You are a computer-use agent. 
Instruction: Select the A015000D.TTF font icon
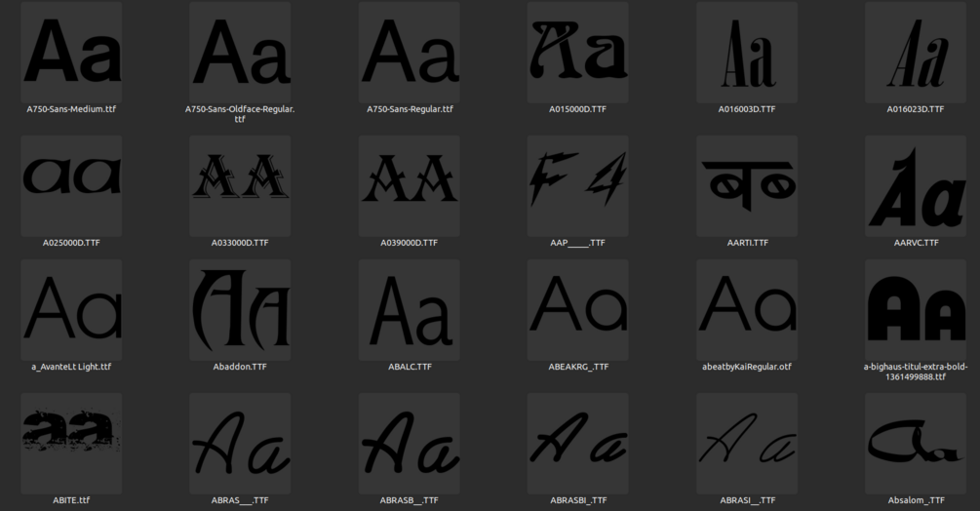pyautogui.click(x=578, y=53)
